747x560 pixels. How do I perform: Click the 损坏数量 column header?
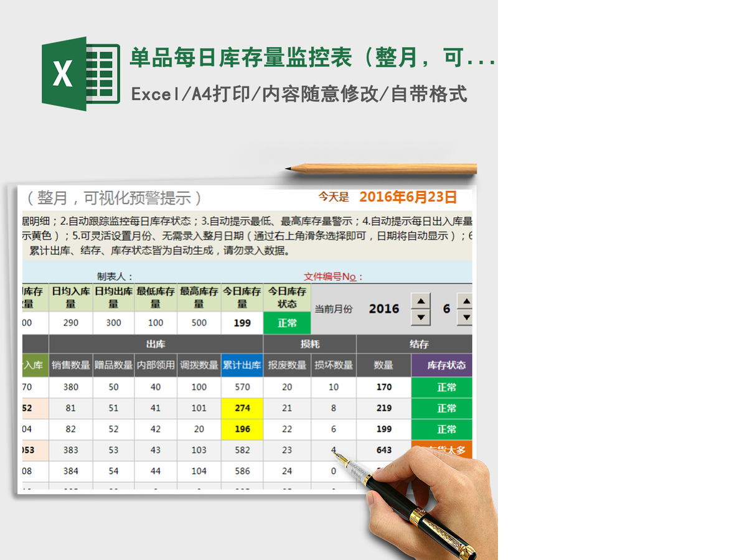click(x=334, y=365)
